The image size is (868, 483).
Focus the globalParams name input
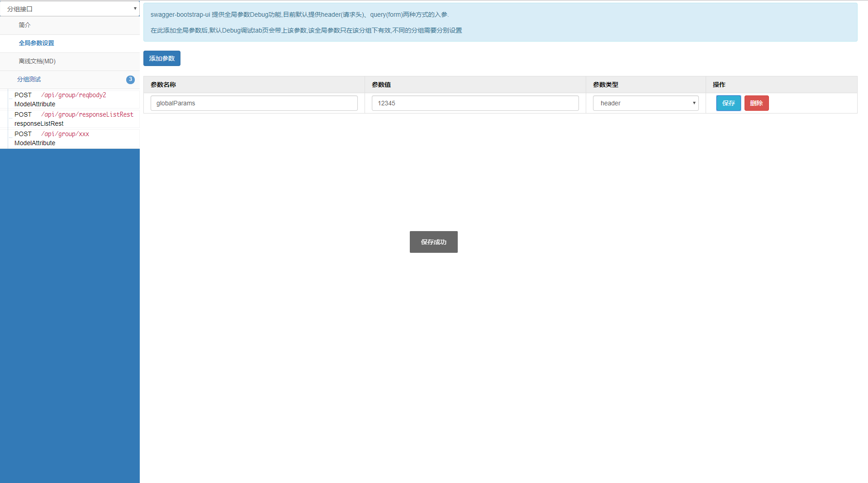pyautogui.click(x=254, y=103)
